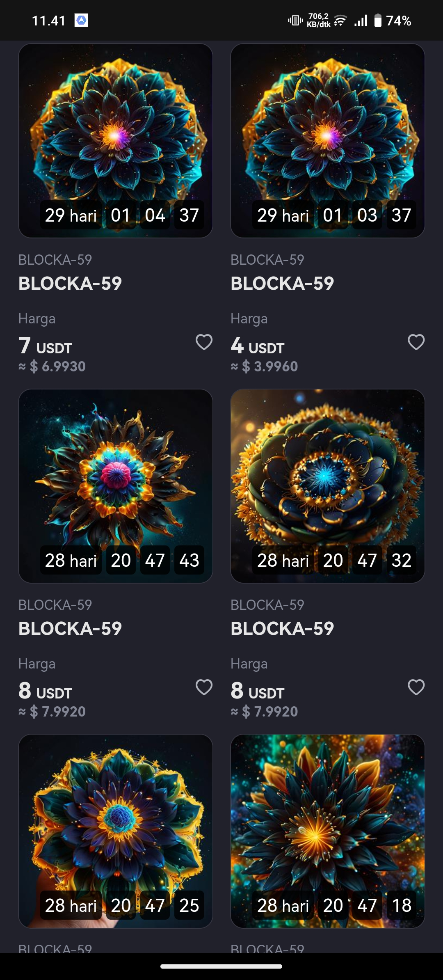Viewport: 443px width, 980px height.
Task: Tap the notification app icon in status bar
Action: [x=81, y=20]
